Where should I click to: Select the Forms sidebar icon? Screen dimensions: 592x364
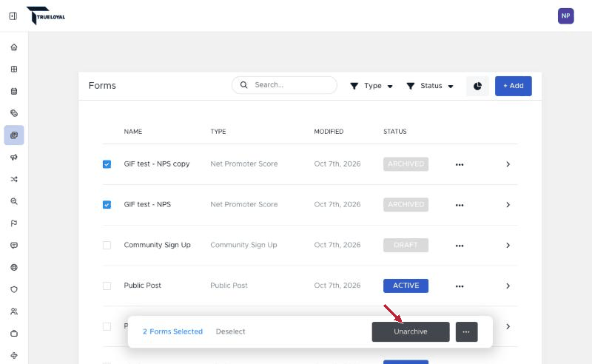[x=14, y=135]
